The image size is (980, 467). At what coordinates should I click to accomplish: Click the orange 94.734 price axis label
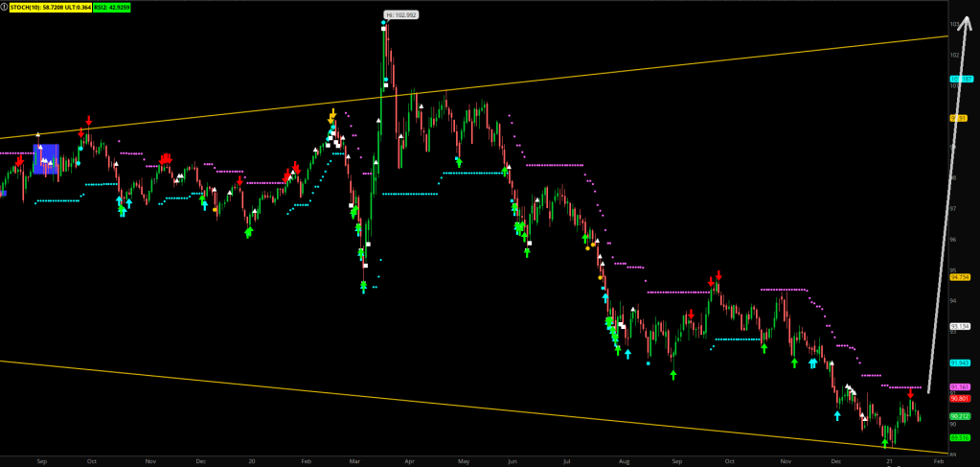(960, 277)
